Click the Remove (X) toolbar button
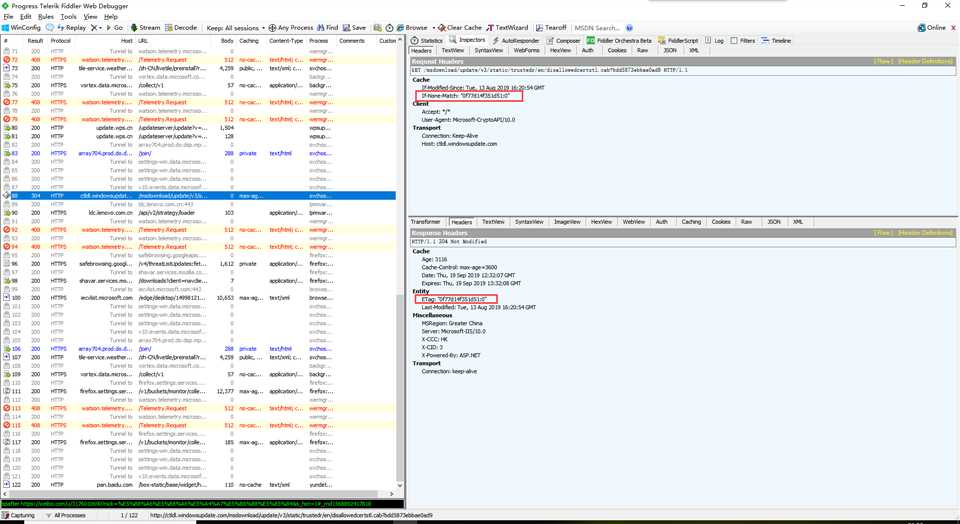The image size is (960, 524). click(94, 28)
